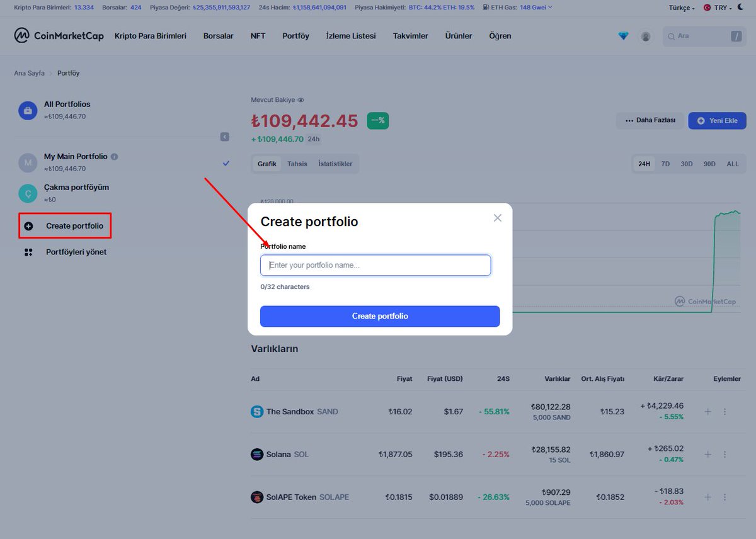
Task: Click the All Portfolios briefcase icon
Action: pos(28,111)
